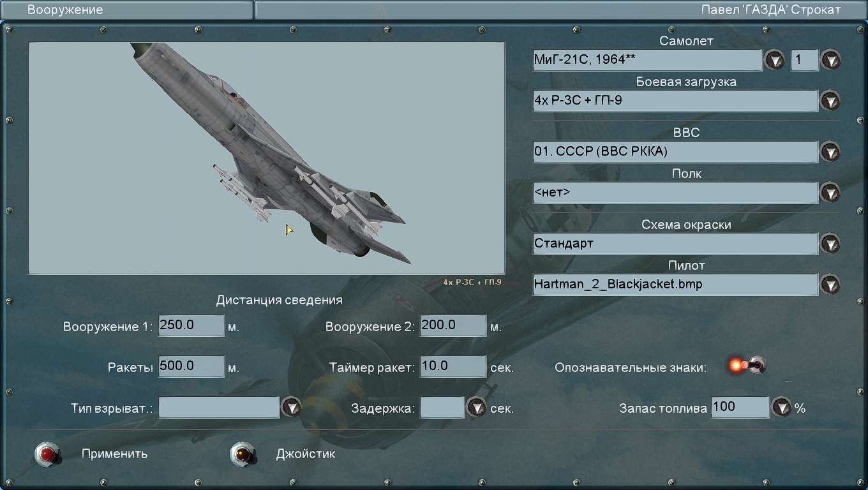Screen dimensions: 868x490
Task: Click the paint scheme field Стандарт
Action: 676,244
